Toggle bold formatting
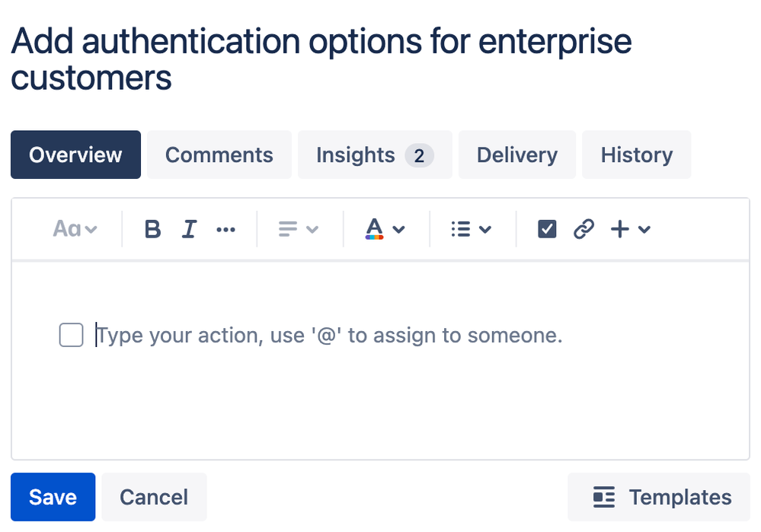The image size is (761, 532). point(152,228)
